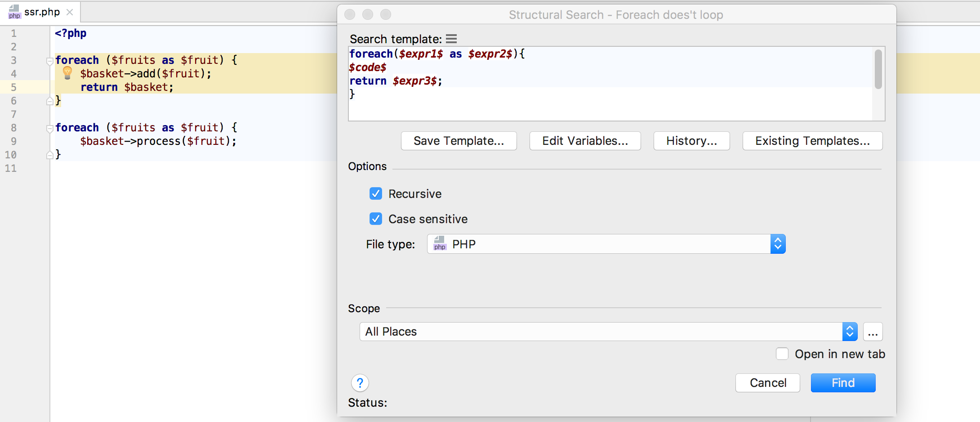Click '$basket->process($fruit);' line in editor

point(158,141)
